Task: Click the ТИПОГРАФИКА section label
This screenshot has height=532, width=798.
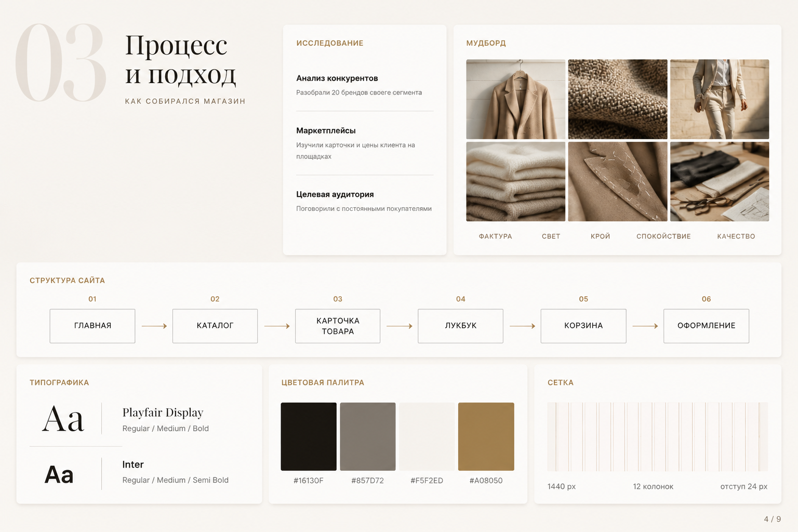Action: pos(59,383)
